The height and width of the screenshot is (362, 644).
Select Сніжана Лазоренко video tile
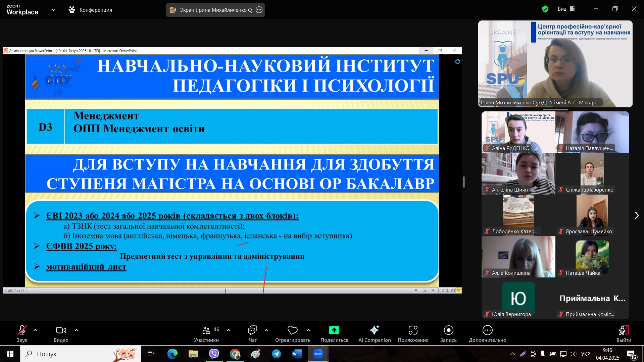tap(592, 174)
